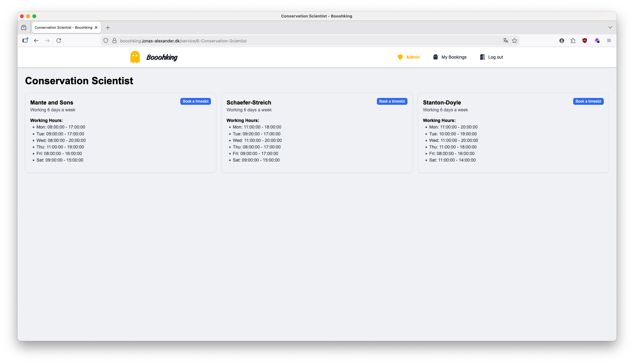Image resolution: width=634 pixels, height=364 pixels.
Task: Reload the current page
Action: click(59, 41)
